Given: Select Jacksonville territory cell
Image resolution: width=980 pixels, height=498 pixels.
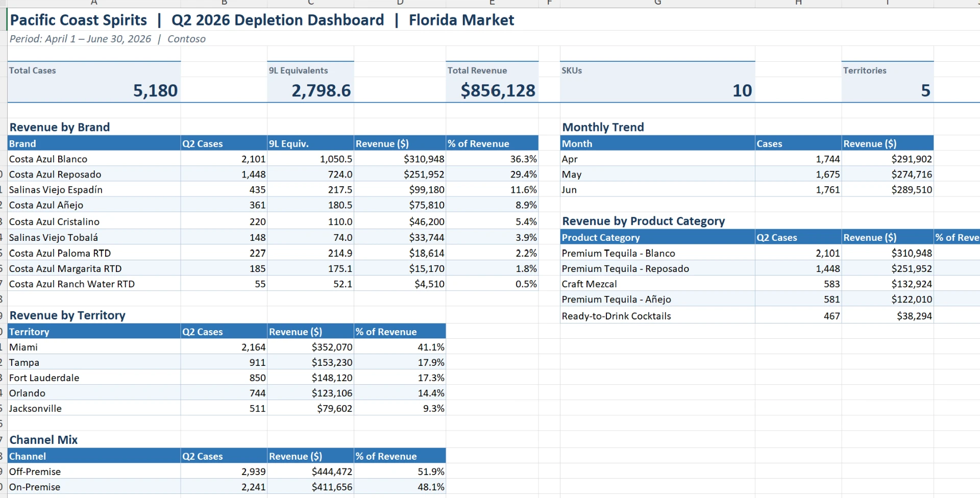Looking at the screenshot, I should pyautogui.click(x=94, y=408).
